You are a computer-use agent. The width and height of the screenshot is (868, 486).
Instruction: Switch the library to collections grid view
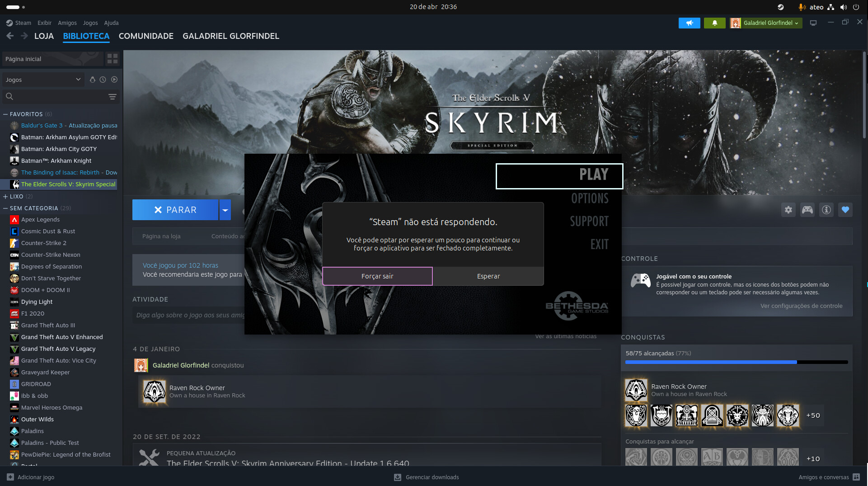[113, 59]
